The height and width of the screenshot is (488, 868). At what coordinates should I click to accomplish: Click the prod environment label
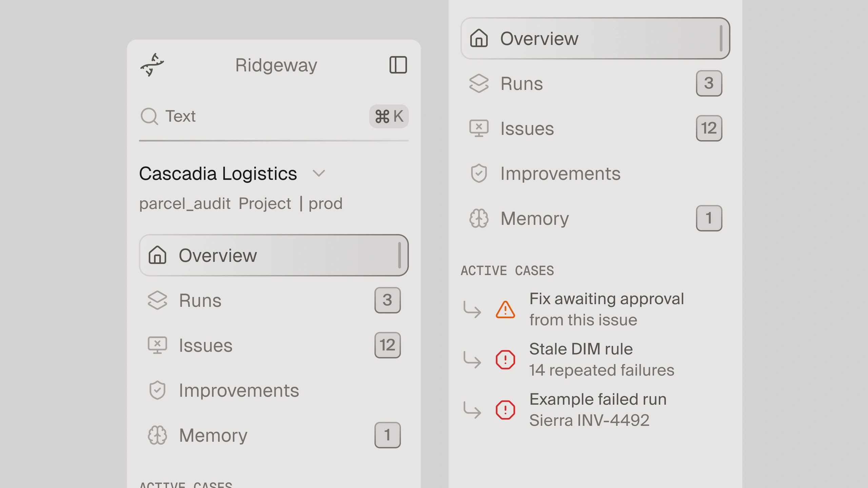[x=325, y=204]
